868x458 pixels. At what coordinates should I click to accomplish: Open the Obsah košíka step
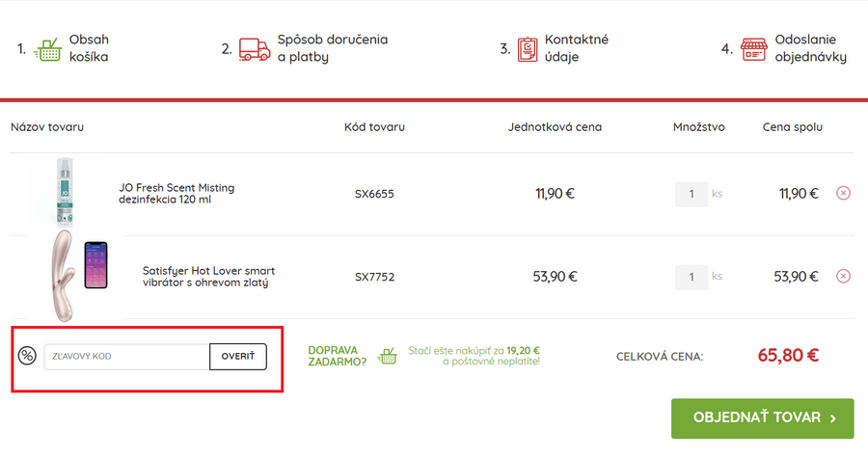tap(89, 48)
